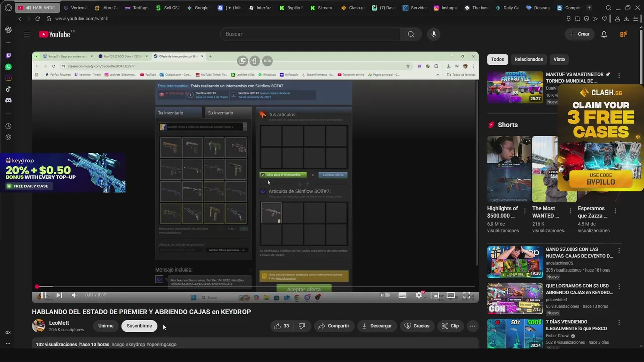Open options menu for MAKTUF VS MARTINEITOR video
Viewport: 644px width, 362px height.
pyautogui.click(x=619, y=75)
